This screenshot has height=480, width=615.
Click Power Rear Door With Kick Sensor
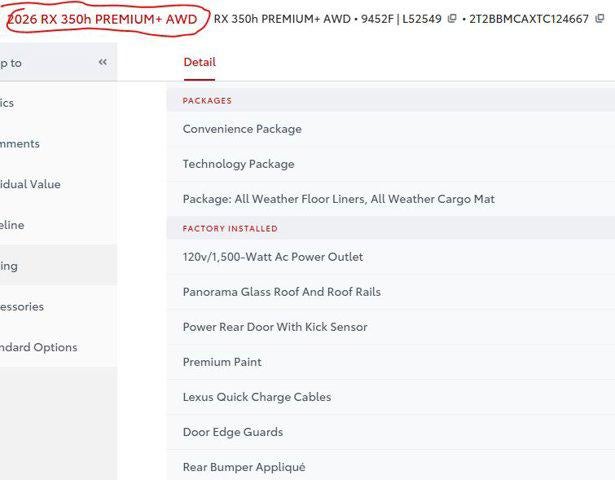[x=274, y=327]
